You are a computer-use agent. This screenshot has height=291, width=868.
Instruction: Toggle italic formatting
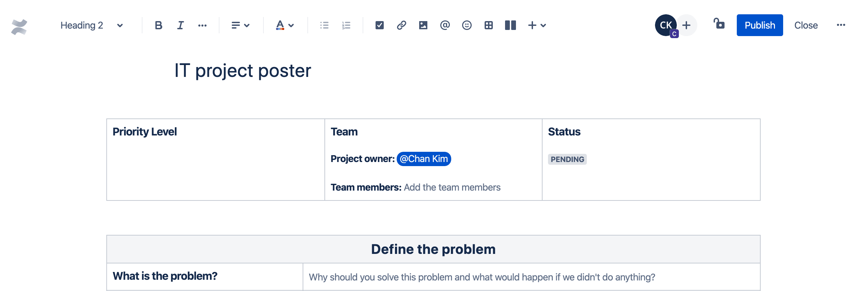[x=180, y=26]
